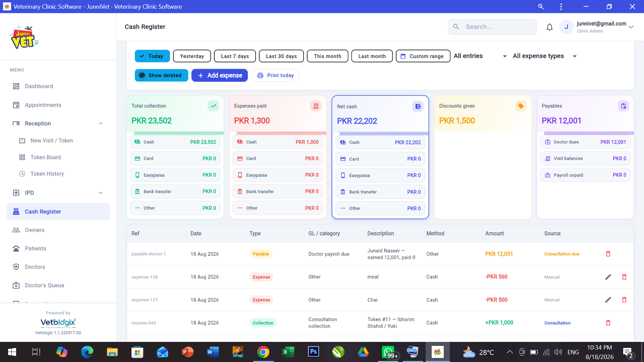644x362 pixels.
Task: Edit the expense-127 Chai entry
Action: (x=608, y=300)
